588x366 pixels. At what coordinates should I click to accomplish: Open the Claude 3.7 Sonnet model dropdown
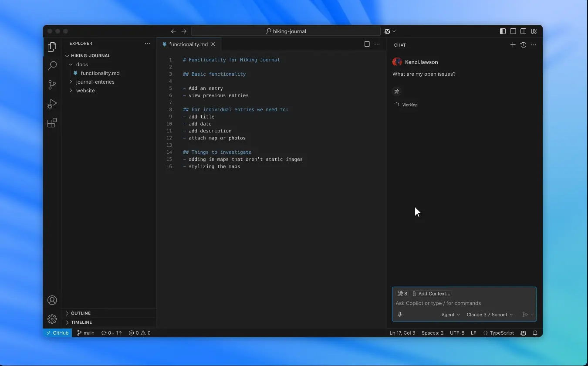click(490, 314)
